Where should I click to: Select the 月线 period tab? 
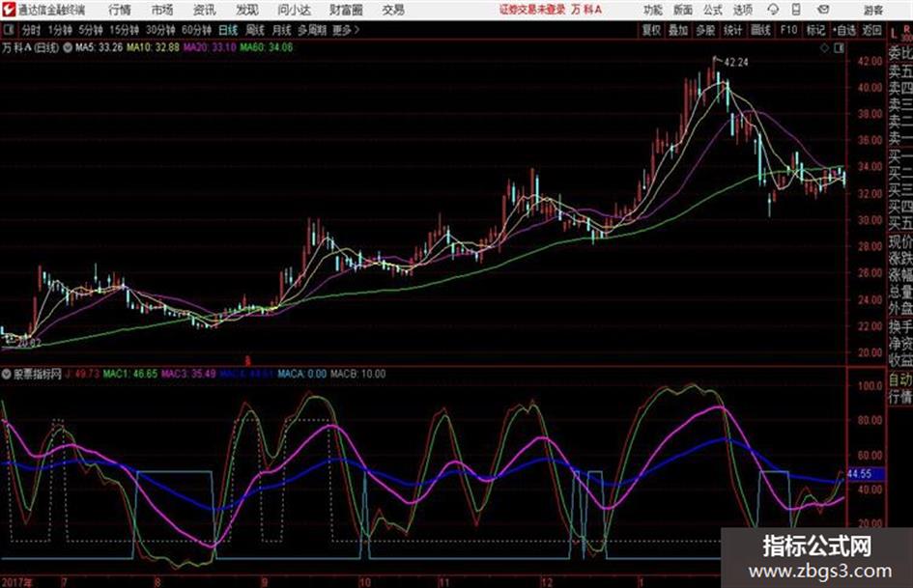tap(282, 30)
